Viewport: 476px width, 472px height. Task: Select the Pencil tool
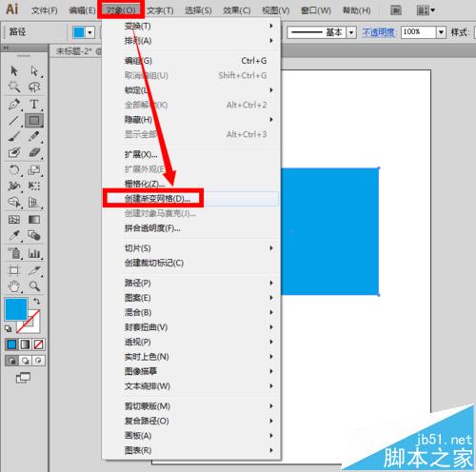[34, 137]
